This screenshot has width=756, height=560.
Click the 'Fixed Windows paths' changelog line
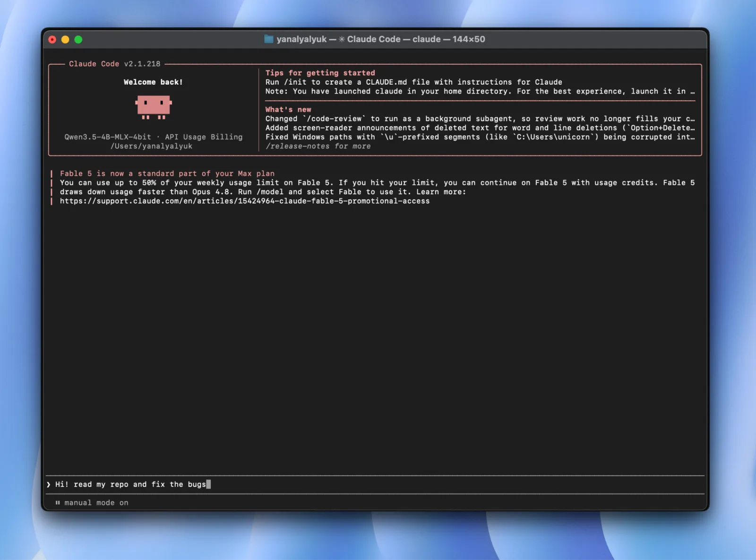(480, 137)
